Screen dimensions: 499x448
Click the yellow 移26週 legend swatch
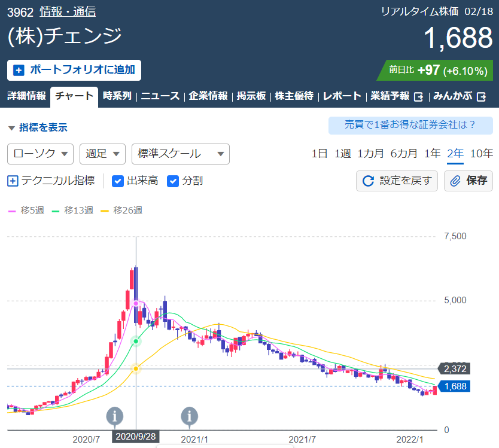(104, 211)
